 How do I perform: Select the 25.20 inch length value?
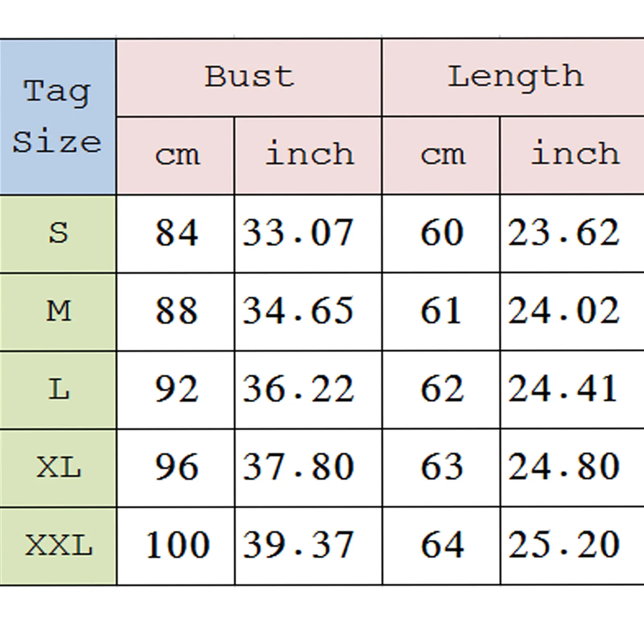[563, 546]
